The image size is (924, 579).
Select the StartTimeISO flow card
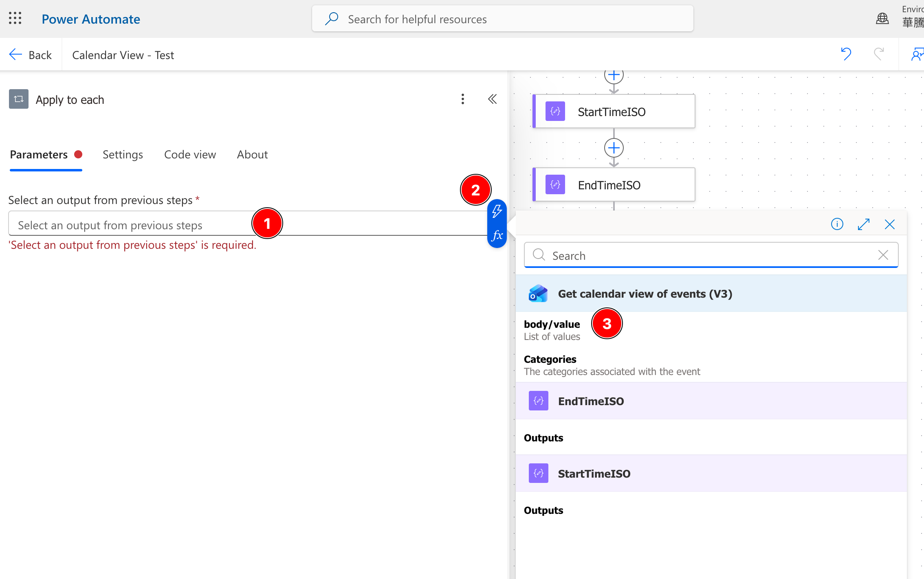pyautogui.click(x=614, y=111)
